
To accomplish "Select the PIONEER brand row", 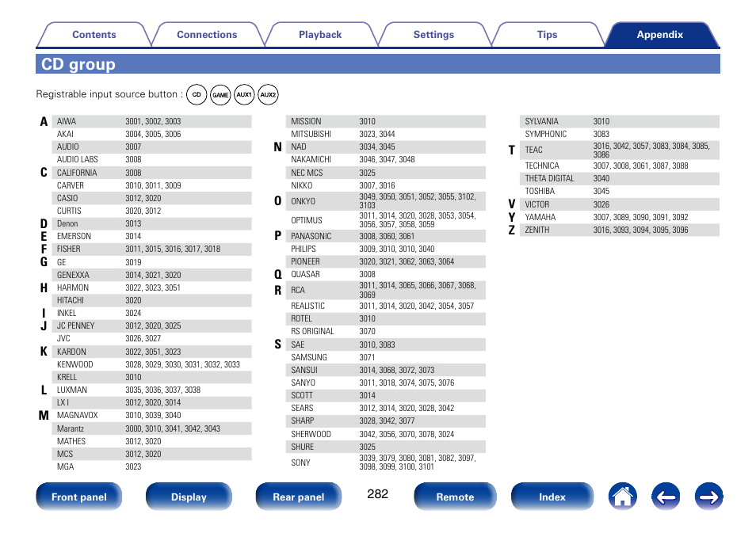I will pos(386,261).
